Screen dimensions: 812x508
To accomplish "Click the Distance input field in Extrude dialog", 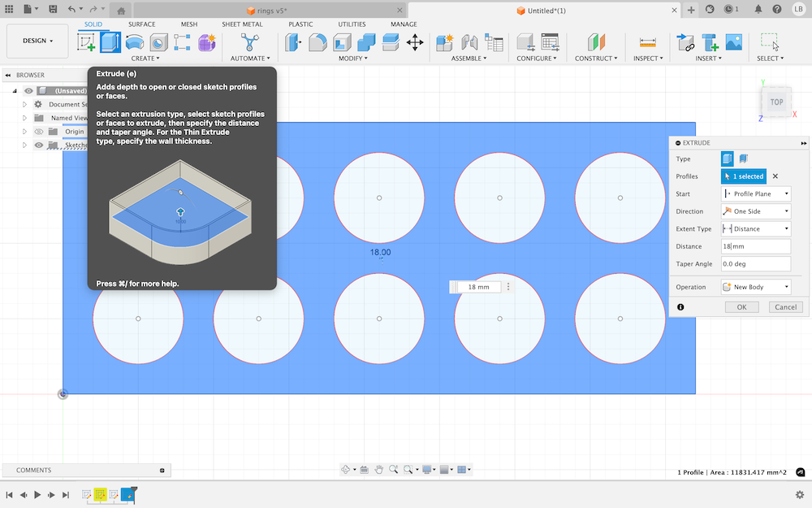I will pyautogui.click(x=756, y=246).
